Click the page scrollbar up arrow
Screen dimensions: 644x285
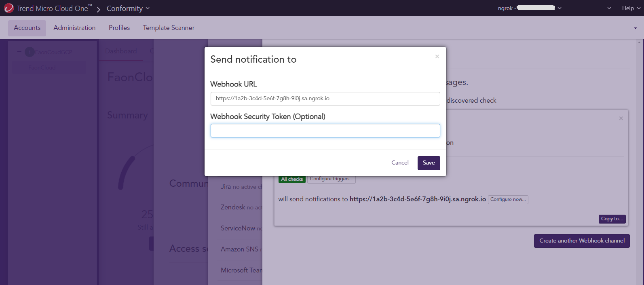tap(640, 42)
